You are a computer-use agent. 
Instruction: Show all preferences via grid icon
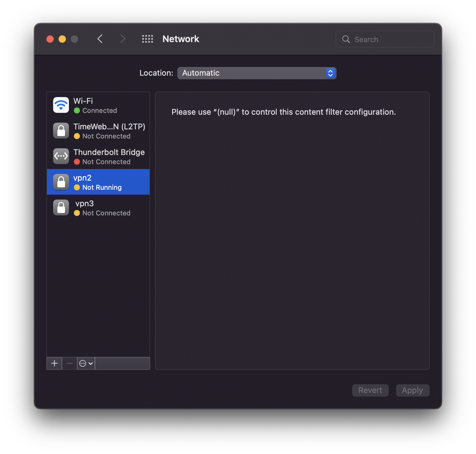pyautogui.click(x=147, y=39)
